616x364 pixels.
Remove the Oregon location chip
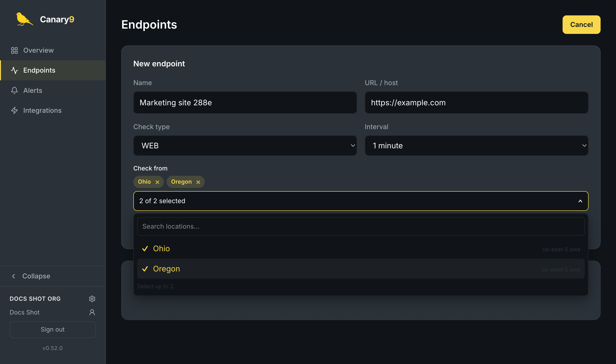tap(198, 182)
